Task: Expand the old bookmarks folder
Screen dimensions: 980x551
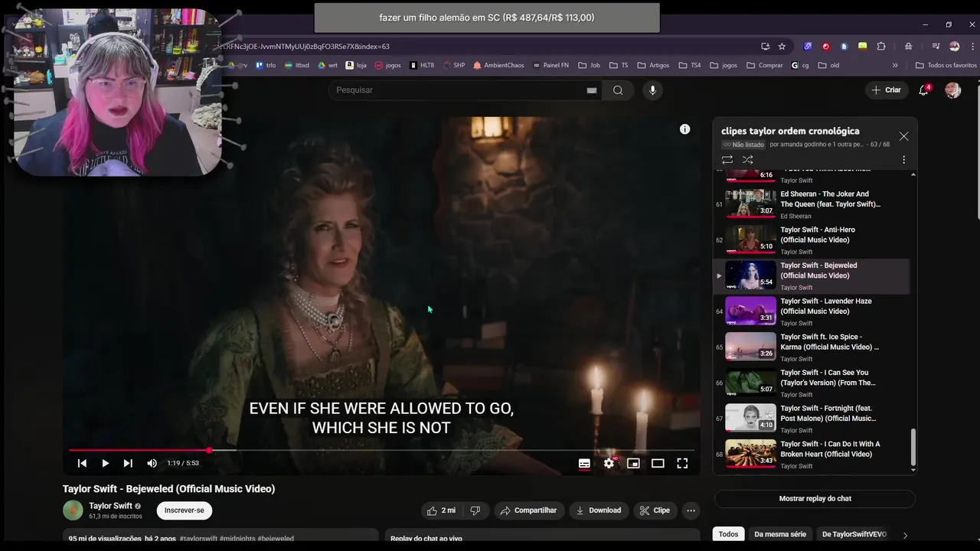Action: 828,66
